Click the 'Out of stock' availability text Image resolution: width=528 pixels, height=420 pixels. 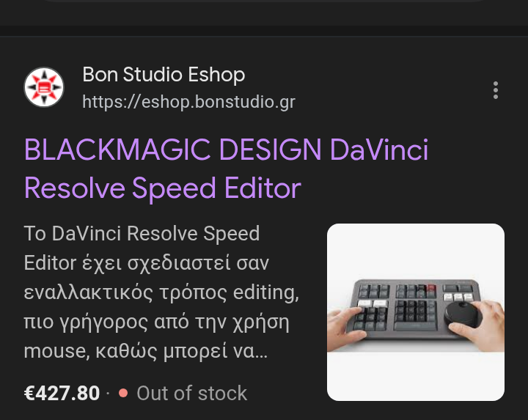tap(191, 393)
